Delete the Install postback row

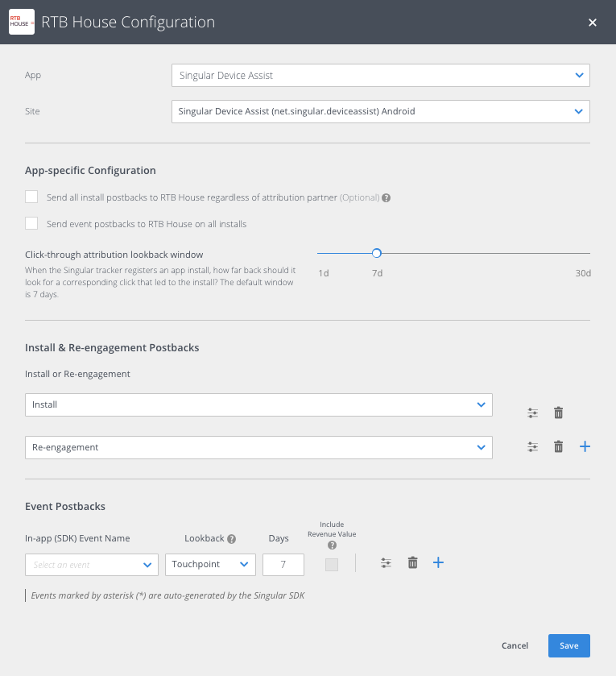pyautogui.click(x=558, y=413)
